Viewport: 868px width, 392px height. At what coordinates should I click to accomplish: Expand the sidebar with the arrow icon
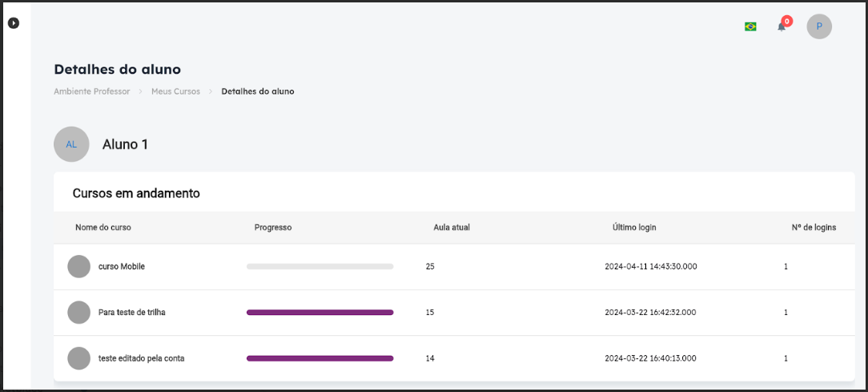click(14, 23)
